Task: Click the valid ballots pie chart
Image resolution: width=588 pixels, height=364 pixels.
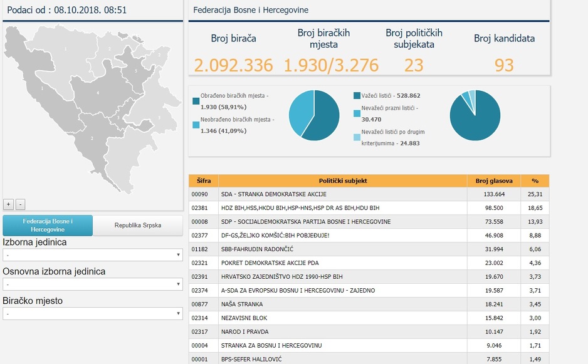Action: 475,115
